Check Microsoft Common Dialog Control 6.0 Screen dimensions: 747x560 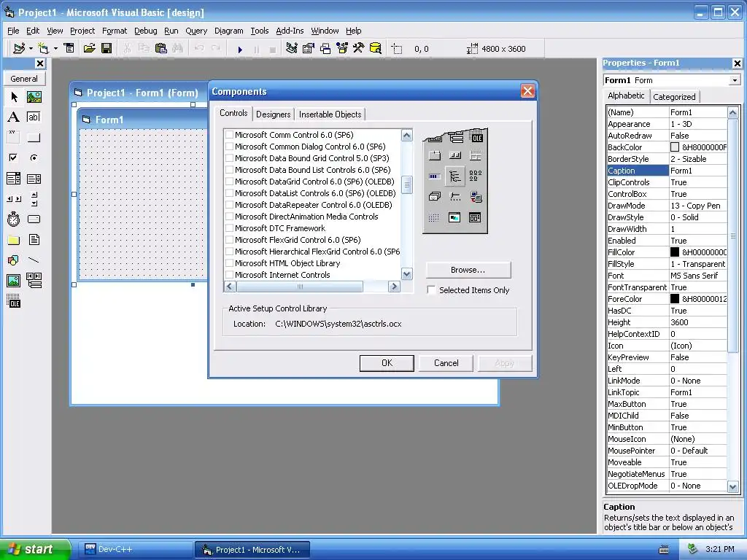click(229, 147)
